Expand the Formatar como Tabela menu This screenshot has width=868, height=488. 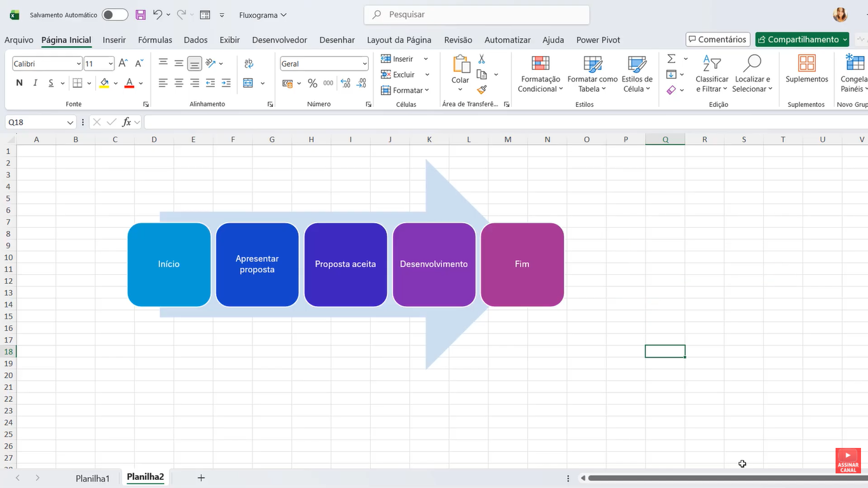pyautogui.click(x=593, y=74)
